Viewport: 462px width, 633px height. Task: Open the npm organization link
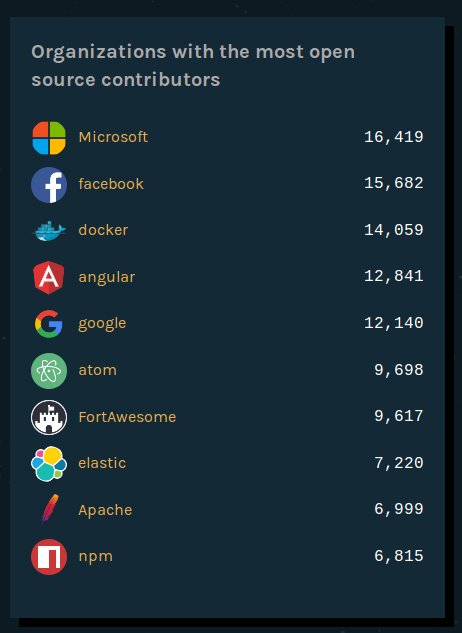coord(96,557)
